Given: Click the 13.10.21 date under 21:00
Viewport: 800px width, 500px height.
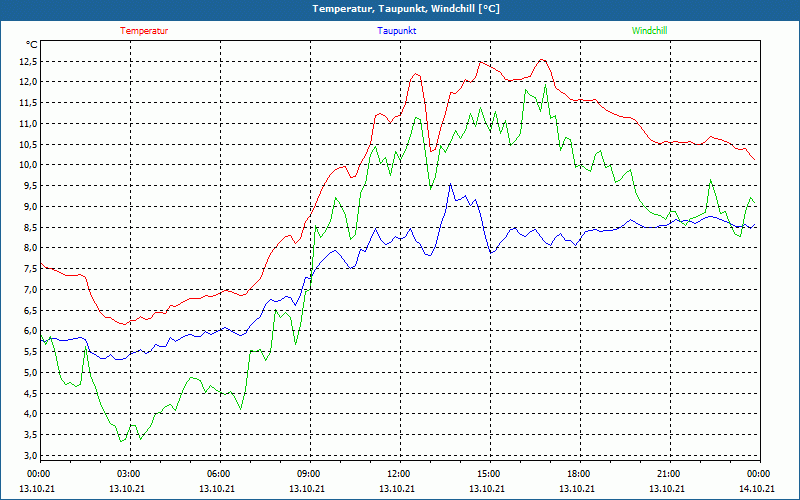Looking at the screenshot, I should click(667, 489).
